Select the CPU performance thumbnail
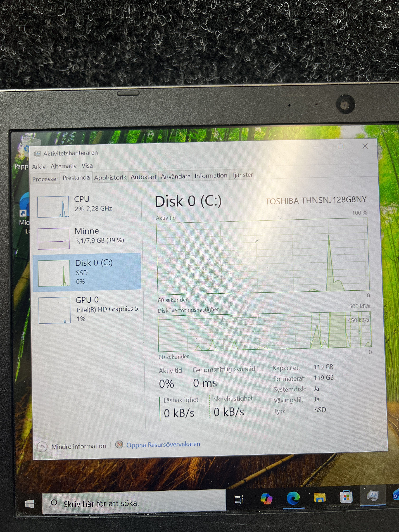The height and width of the screenshot is (532, 399). pos(53,207)
